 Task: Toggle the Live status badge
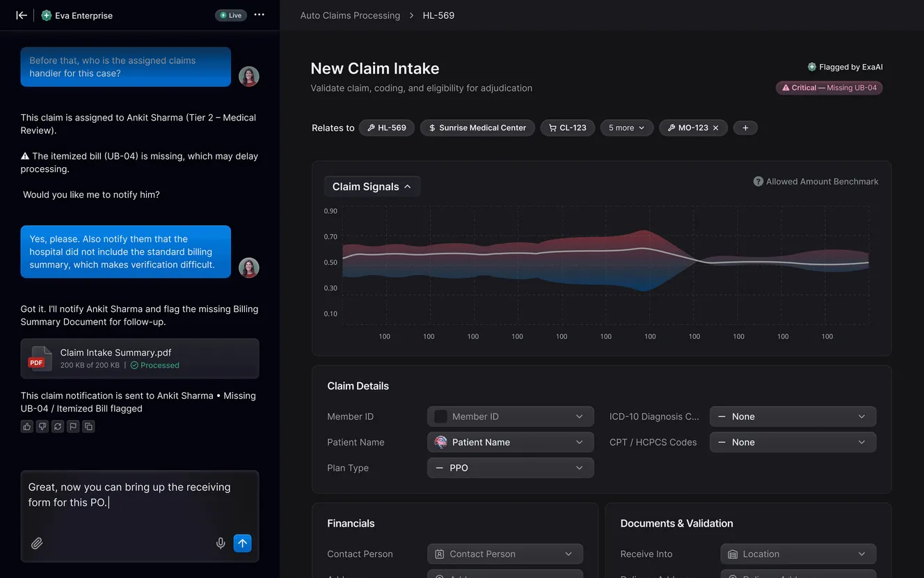[x=231, y=15]
